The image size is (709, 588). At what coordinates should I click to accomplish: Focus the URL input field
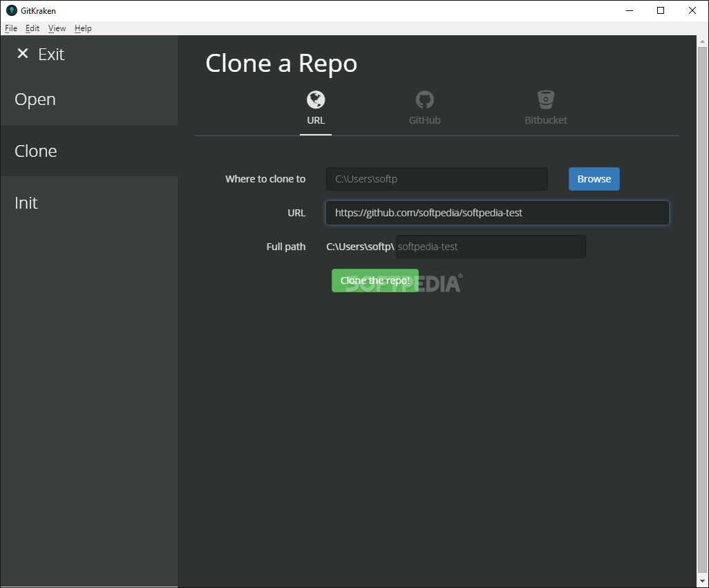tap(497, 213)
